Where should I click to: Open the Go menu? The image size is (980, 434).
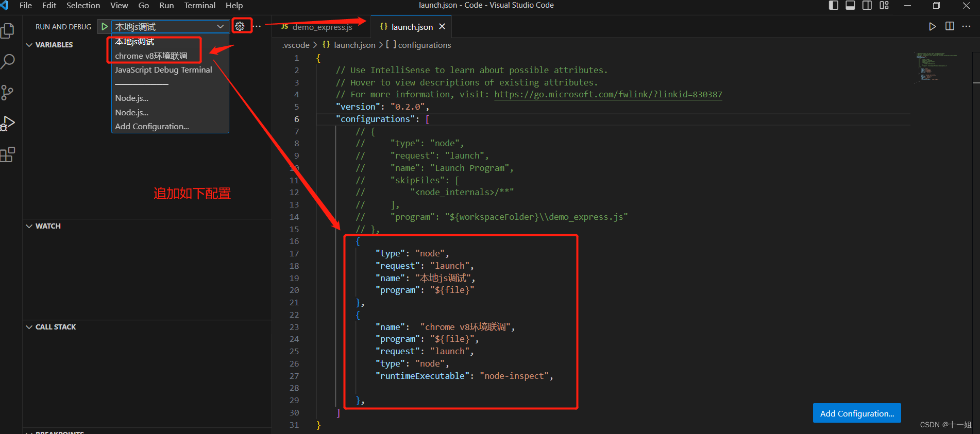pos(144,5)
